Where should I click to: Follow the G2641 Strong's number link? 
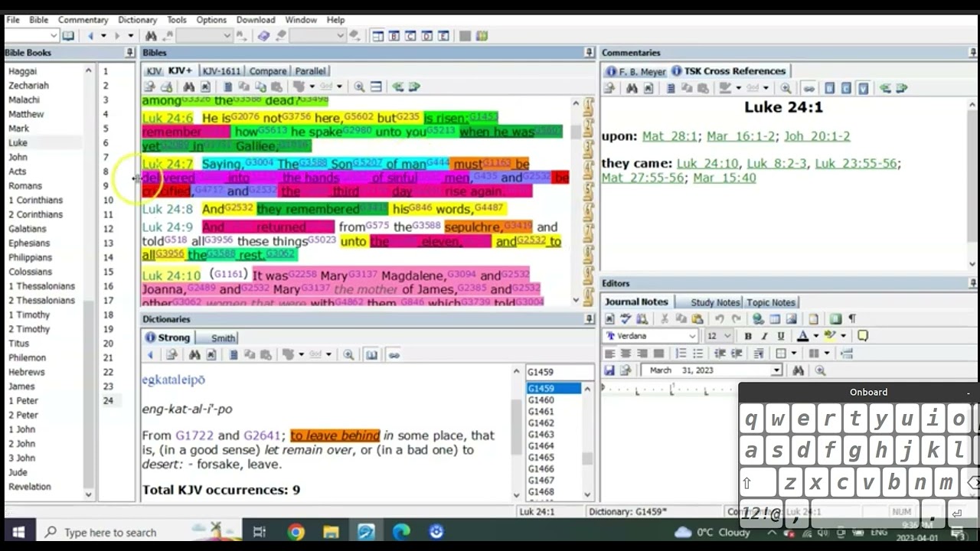[261, 435]
